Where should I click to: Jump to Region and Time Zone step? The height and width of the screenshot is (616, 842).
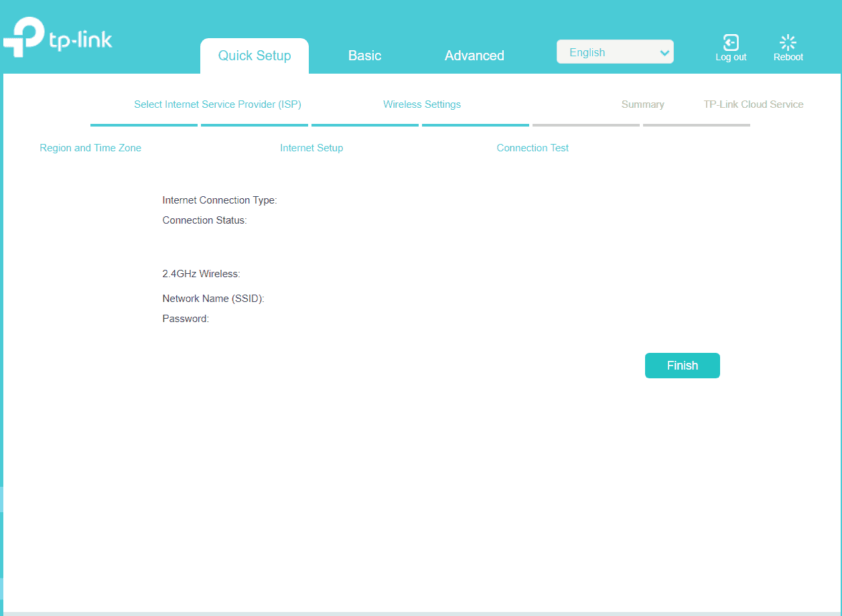coord(90,148)
